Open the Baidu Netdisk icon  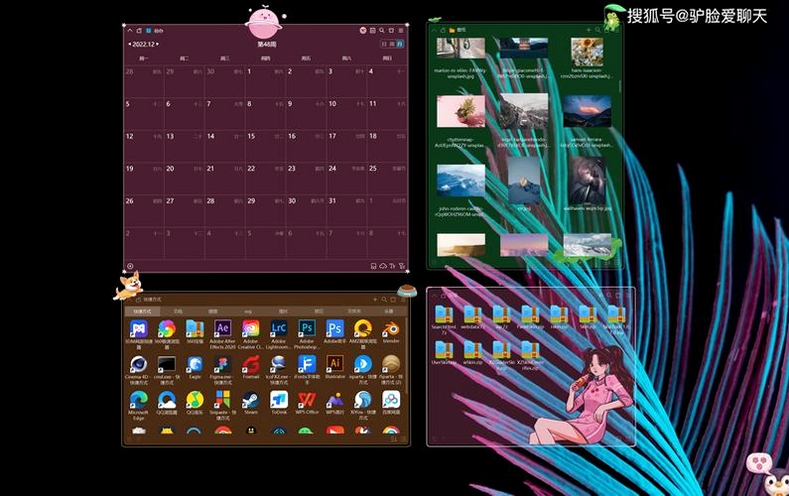click(x=391, y=400)
